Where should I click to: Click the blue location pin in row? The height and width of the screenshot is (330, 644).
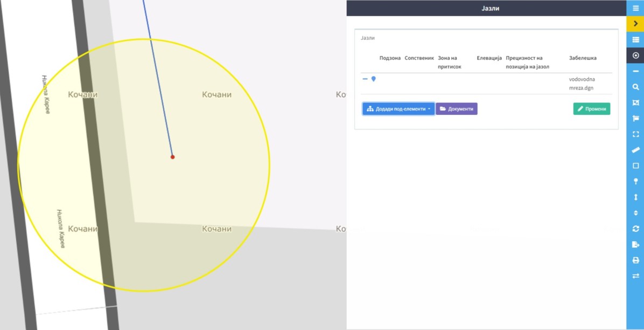373,79
